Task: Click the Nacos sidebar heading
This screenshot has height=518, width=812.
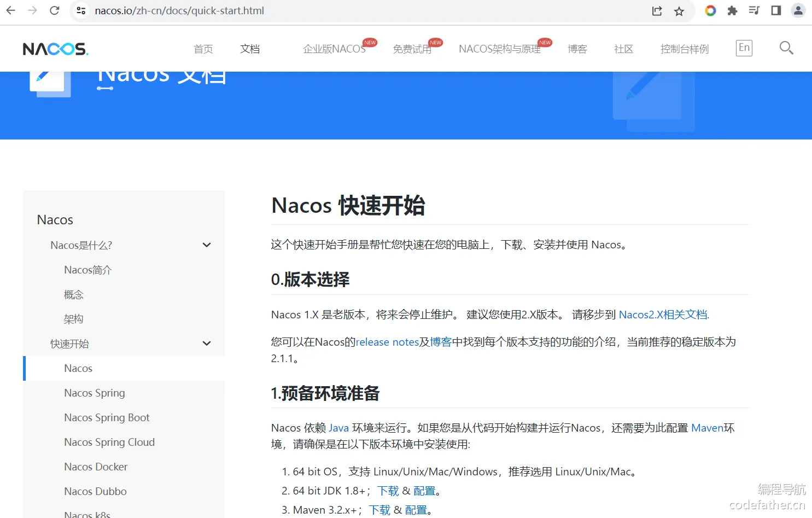Action: pos(55,220)
